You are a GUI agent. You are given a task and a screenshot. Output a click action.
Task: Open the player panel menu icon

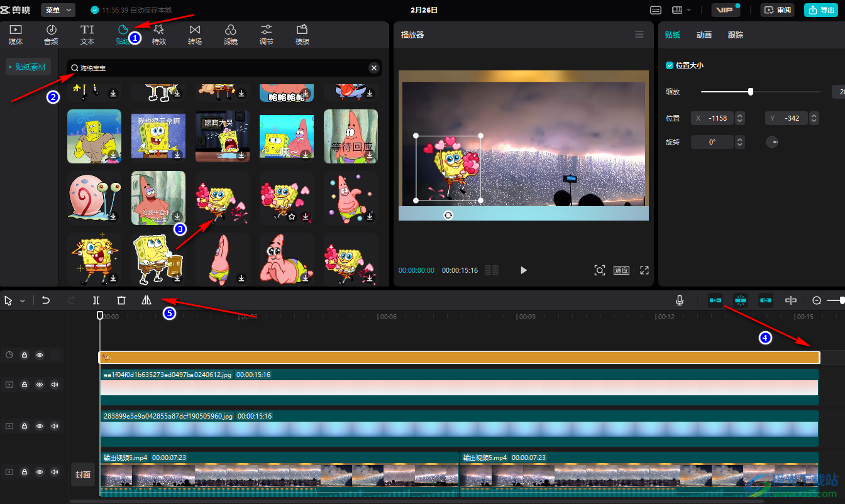pyautogui.click(x=639, y=35)
